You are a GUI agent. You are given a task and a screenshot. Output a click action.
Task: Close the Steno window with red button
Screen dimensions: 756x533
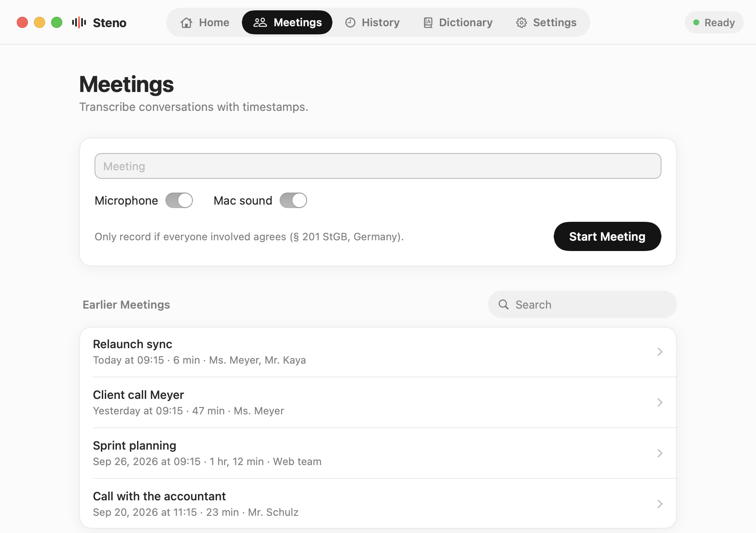(22, 22)
